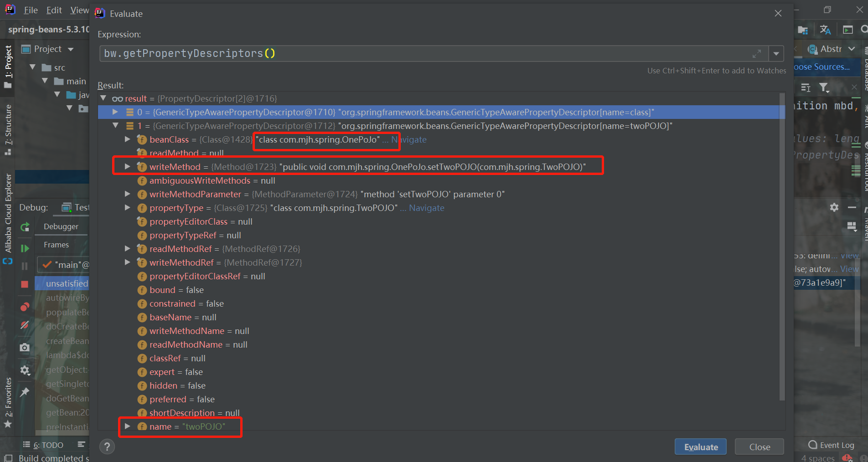868x462 pixels.
Task: Open the Edit menu
Action: [x=54, y=10]
